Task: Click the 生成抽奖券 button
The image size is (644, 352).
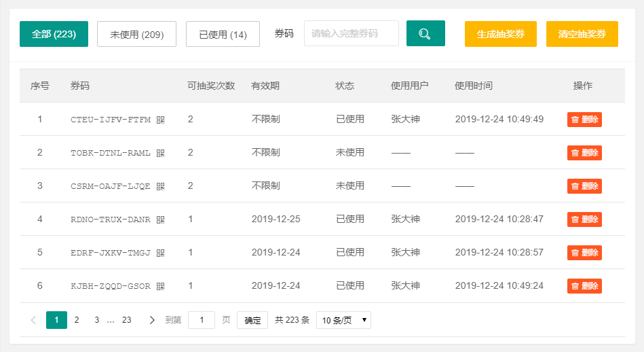Action: tap(501, 34)
